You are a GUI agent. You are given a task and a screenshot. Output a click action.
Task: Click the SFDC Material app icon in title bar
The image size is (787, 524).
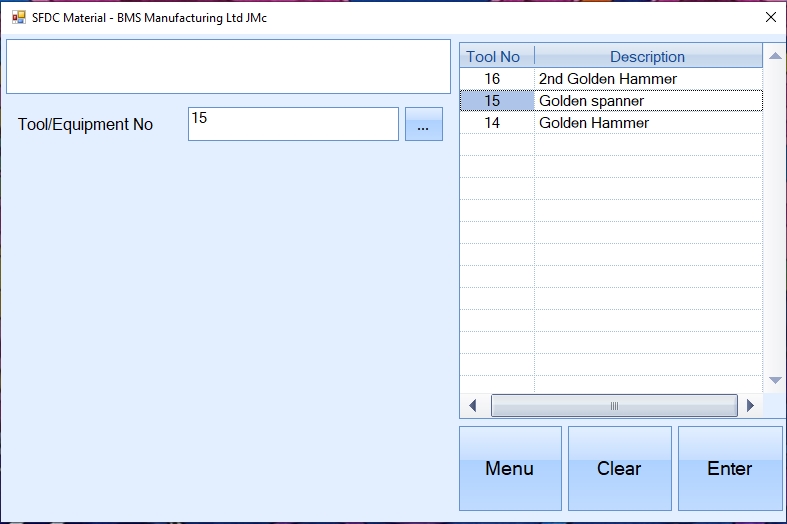coord(18,17)
